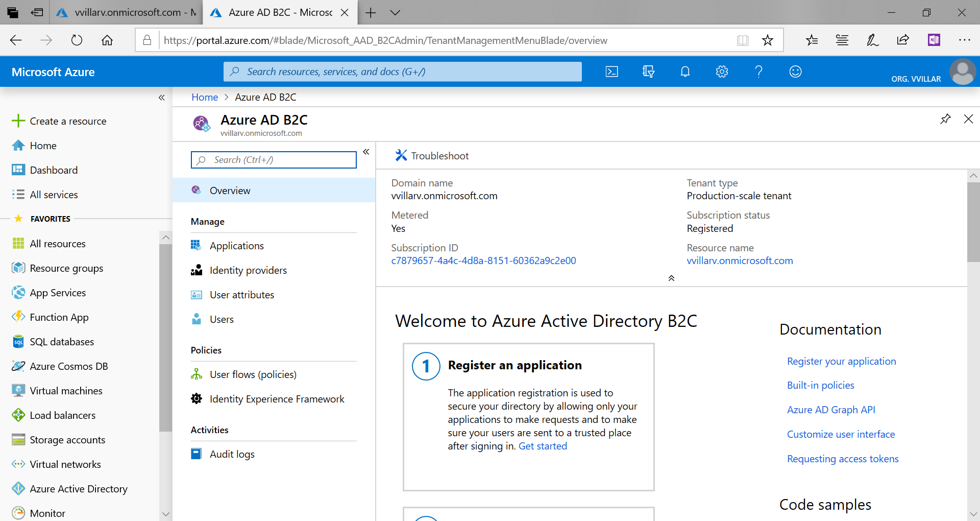The image size is (980, 521).
Task: Add page to favorites star
Action: click(767, 40)
